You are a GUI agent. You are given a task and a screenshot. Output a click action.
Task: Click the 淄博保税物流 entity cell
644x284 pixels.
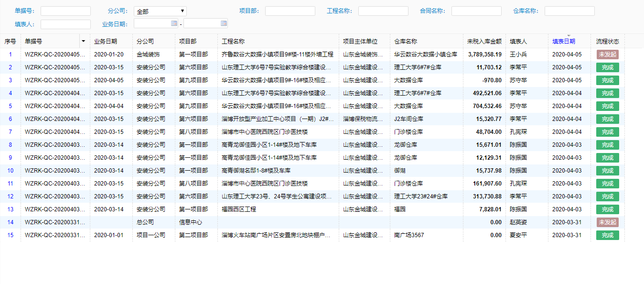pyautogui.click(x=363, y=119)
